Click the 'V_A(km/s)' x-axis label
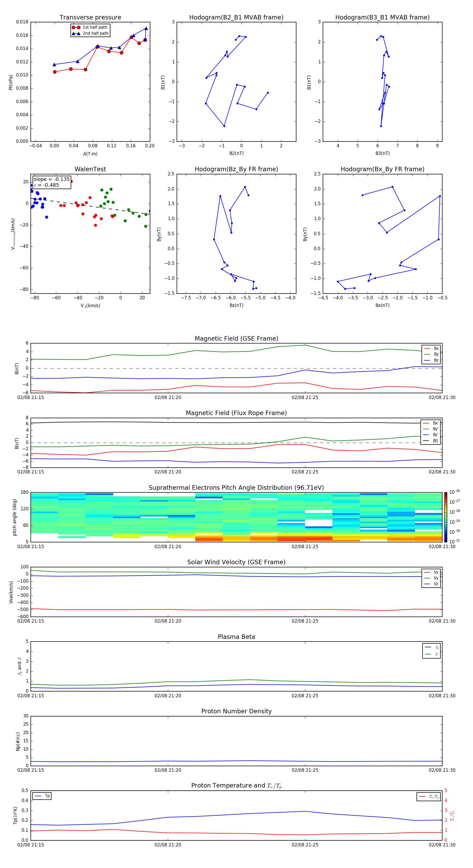The height and width of the screenshot is (868, 473). point(90,306)
